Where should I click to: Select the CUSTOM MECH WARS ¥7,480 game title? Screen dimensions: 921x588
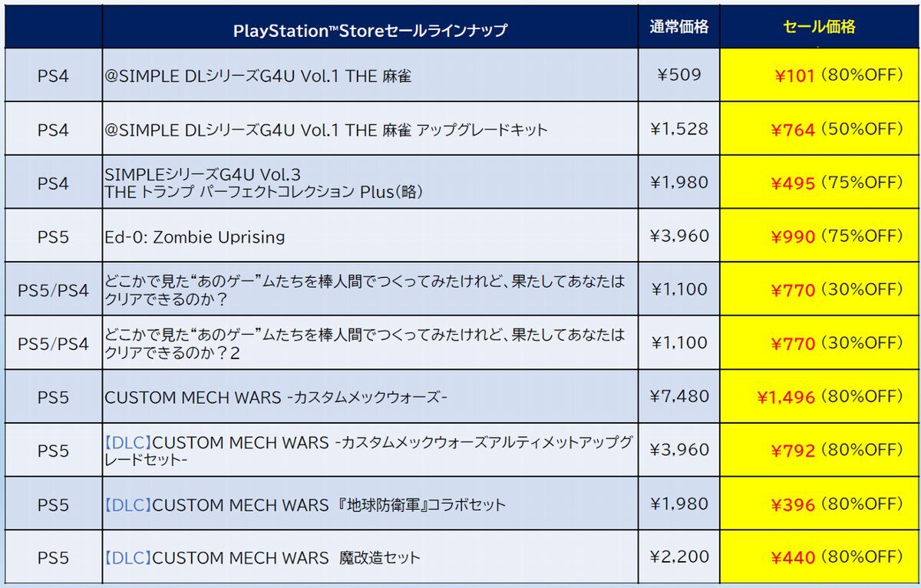[x=276, y=397]
